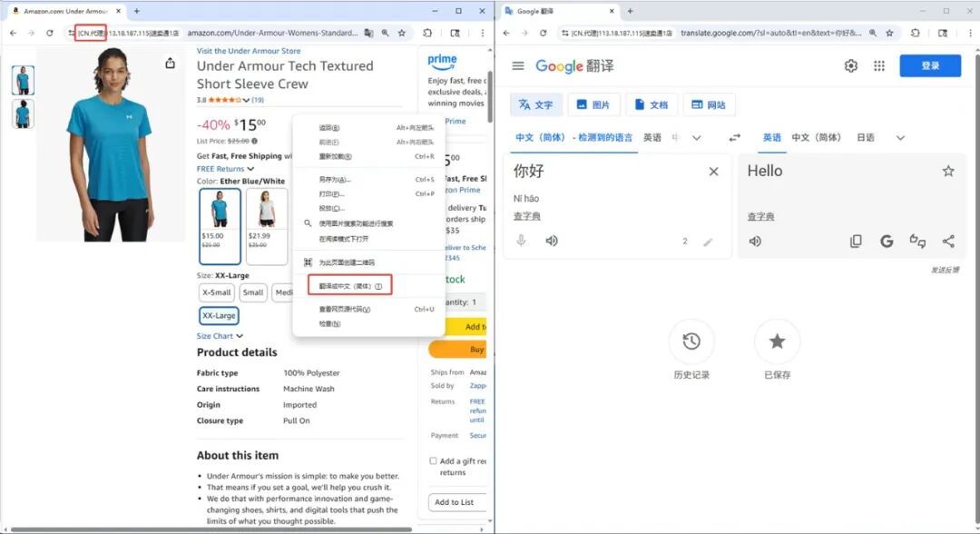Click the blue 登录 sign-in button
The width and height of the screenshot is (980, 534).
click(930, 65)
